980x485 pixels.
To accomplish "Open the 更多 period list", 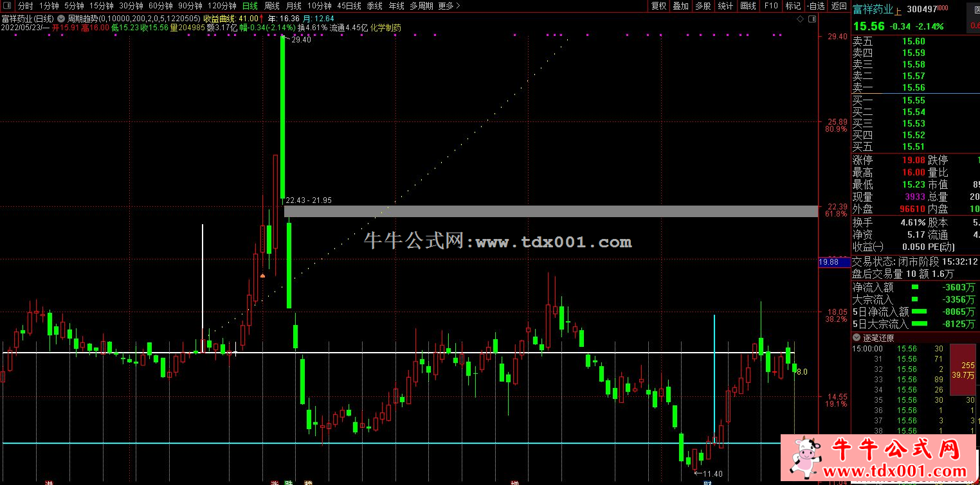I will [449, 6].
